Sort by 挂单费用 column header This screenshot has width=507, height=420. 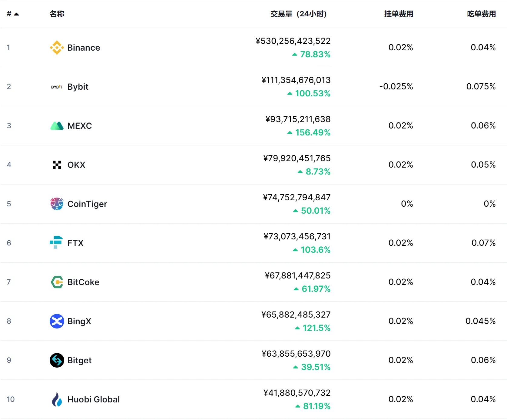tap(399, 14)
